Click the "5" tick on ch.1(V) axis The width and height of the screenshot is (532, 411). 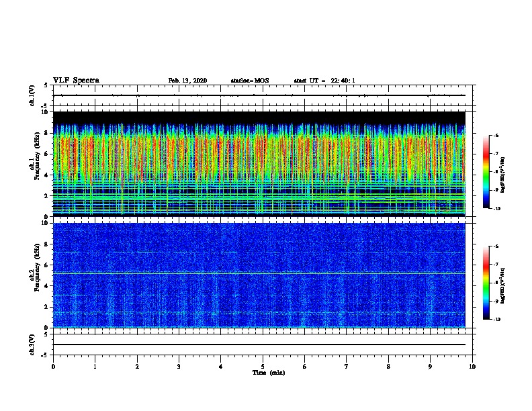(x=46, y=85)
